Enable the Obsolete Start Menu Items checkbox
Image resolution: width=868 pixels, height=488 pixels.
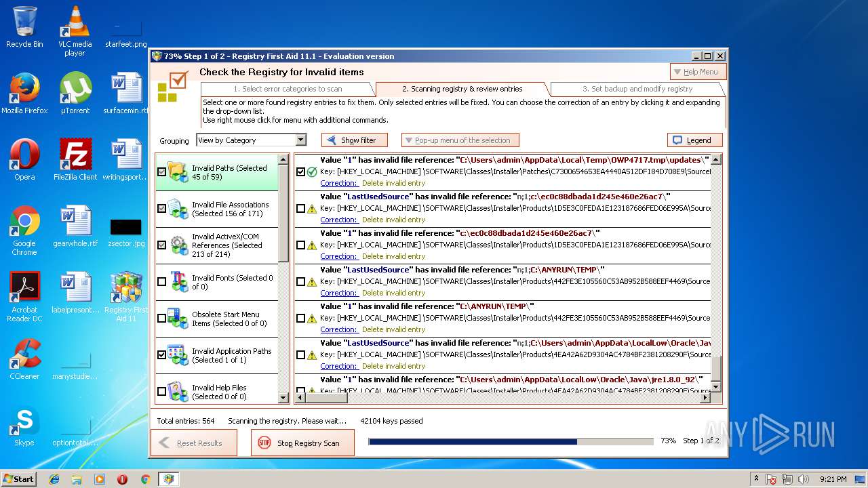pyautogui.click(x=161, y=319)
